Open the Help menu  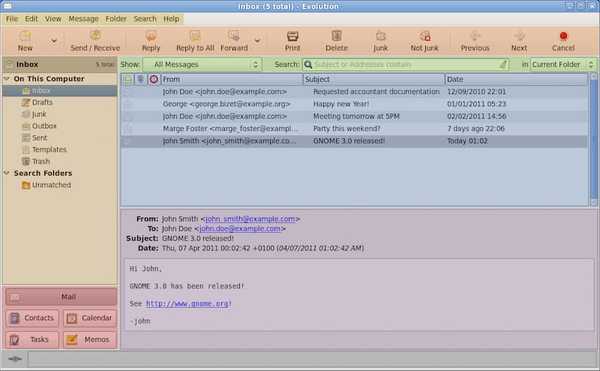(x=171, y=19)
